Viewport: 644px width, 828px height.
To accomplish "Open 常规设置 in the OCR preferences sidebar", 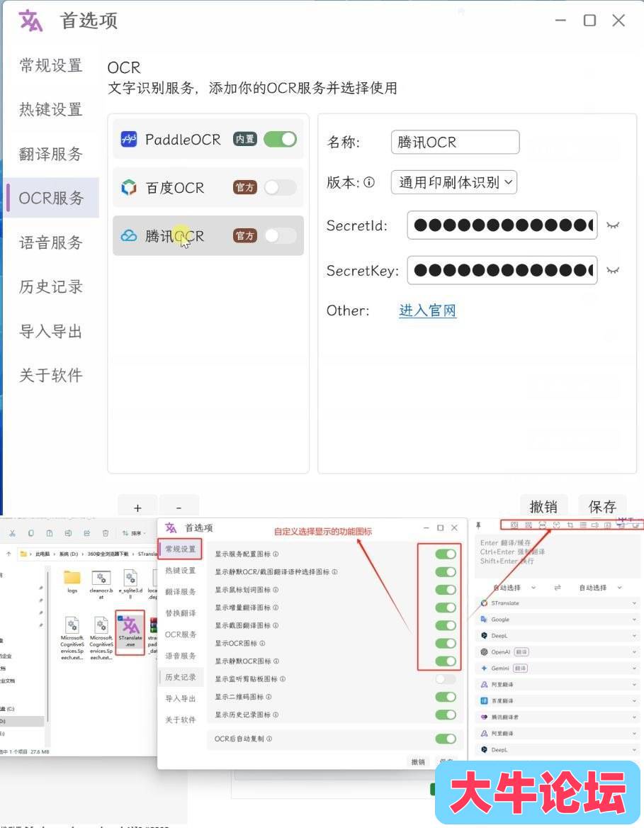I will [x=51, y=65].
